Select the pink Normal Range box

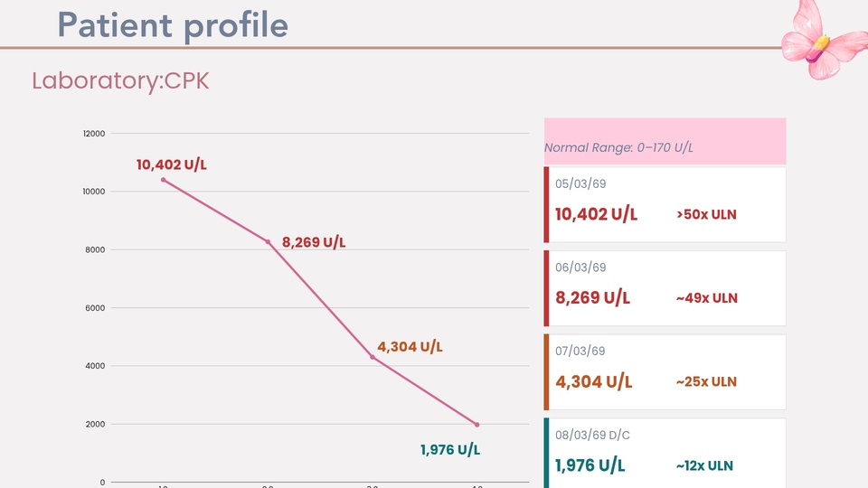[665, 141]
